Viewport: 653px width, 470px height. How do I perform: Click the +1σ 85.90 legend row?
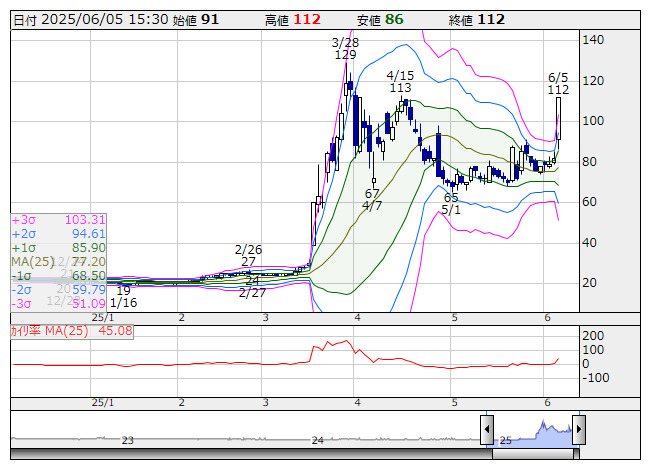tap(58, 247)
